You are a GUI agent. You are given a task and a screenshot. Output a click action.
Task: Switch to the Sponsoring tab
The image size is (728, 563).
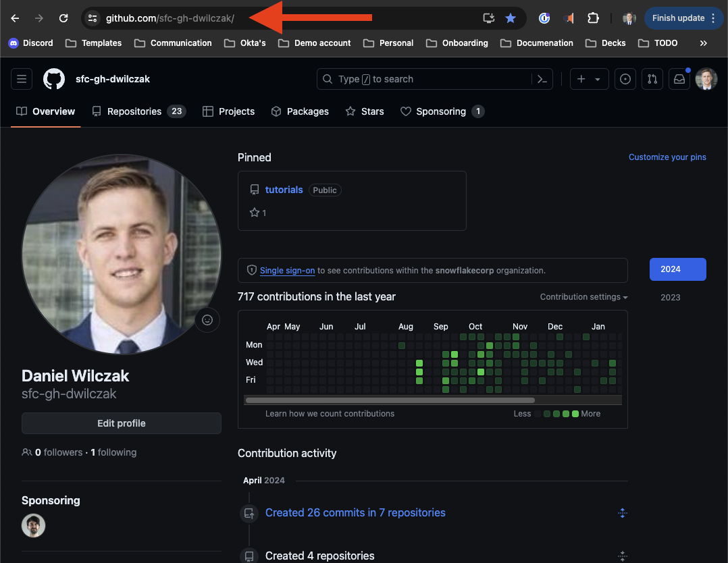(442, 111)
